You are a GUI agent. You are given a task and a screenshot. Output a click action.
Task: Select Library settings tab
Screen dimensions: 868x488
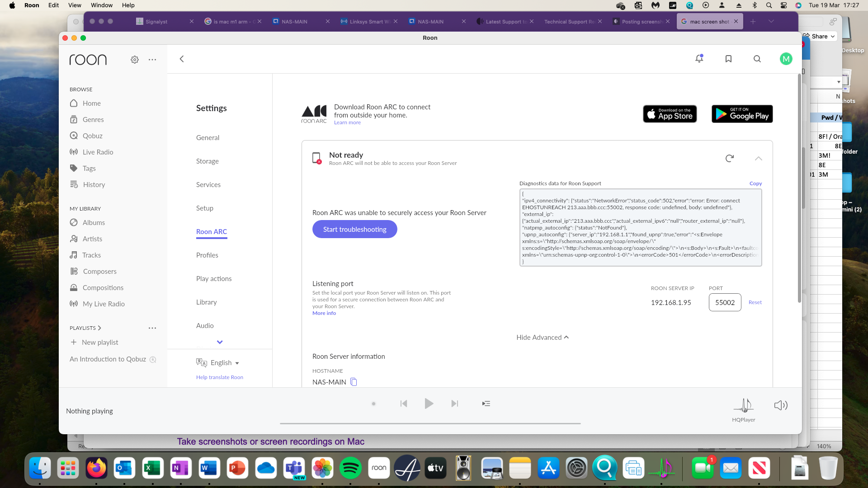pyautogui.click(x=207, y=302)
